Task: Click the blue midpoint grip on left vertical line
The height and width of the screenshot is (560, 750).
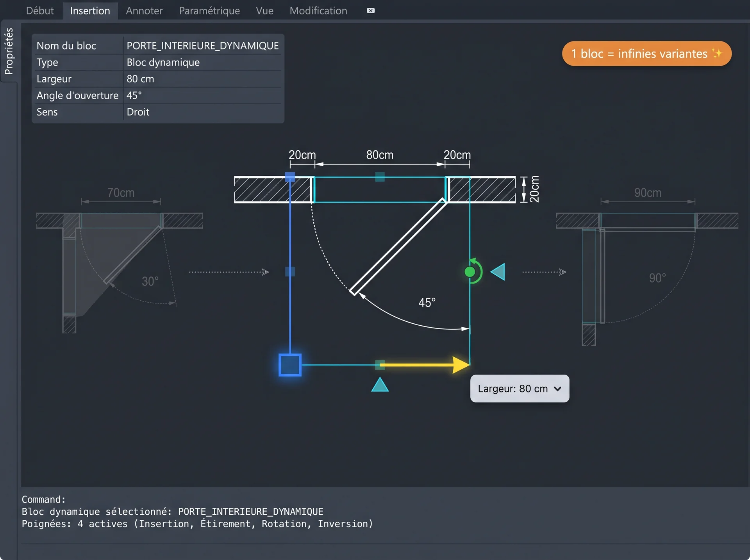Action: pos(290,271)
